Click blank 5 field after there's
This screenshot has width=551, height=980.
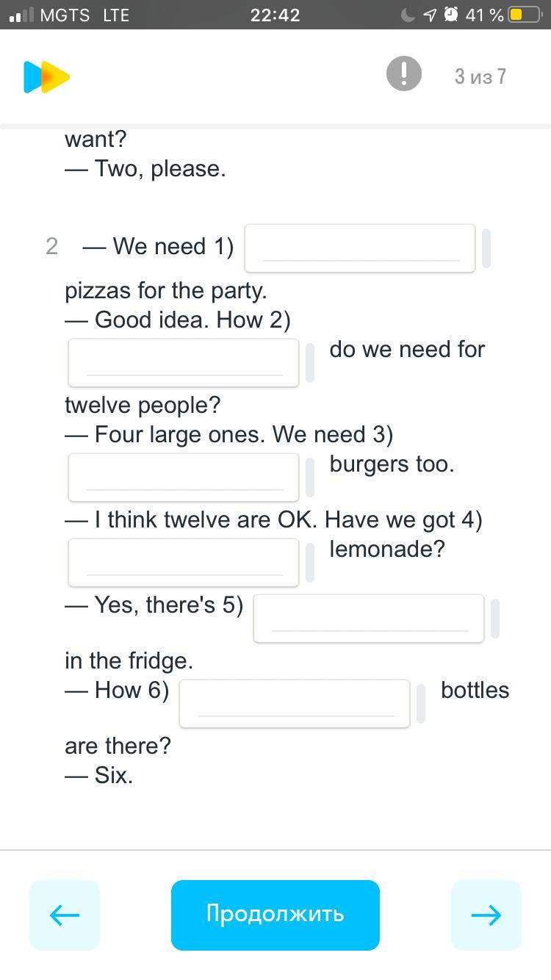point(369,619)
